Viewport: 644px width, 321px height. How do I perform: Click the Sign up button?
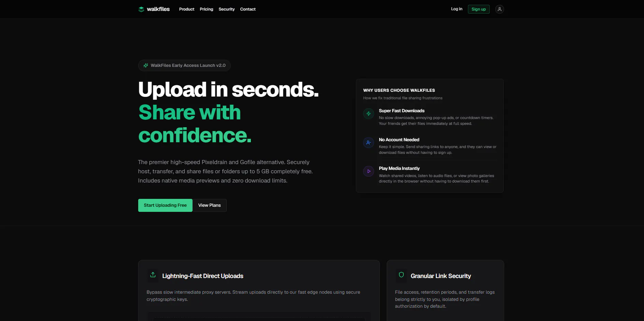[x=478, y=9]
